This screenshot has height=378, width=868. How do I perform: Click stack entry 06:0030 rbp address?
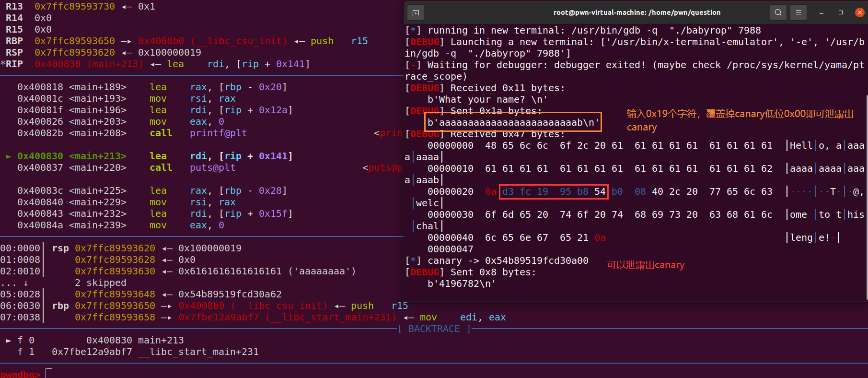[x=115, y=306]
